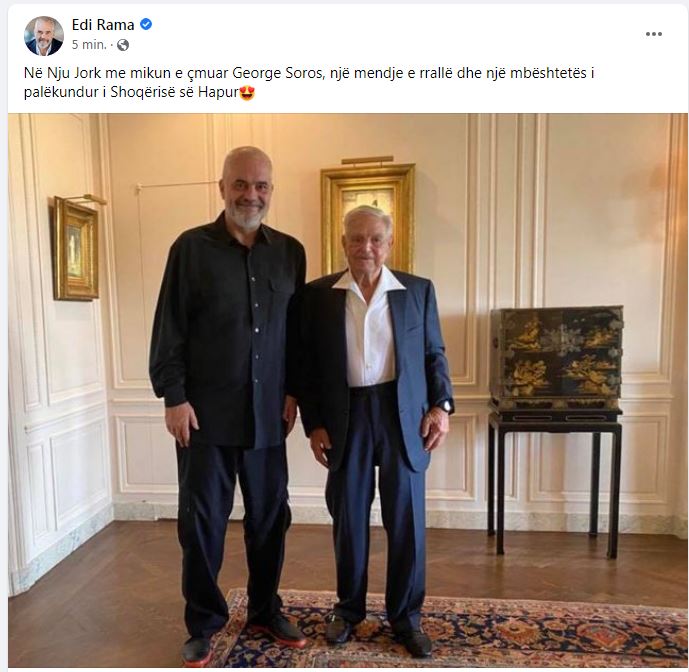Viewport: 689px width, 672px height.
Task: Click the 'Shoqërisë së Hapur' caption text
Action: point(174,92)
